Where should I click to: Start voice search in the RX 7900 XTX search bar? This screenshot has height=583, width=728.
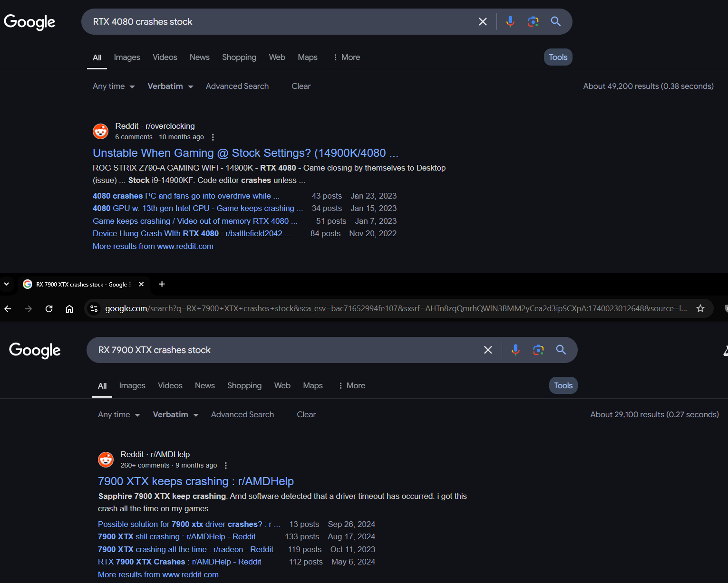pos(515,350)
